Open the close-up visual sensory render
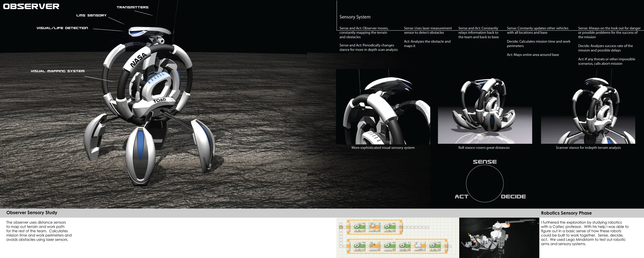644x258 pixels. pos(383,107)
